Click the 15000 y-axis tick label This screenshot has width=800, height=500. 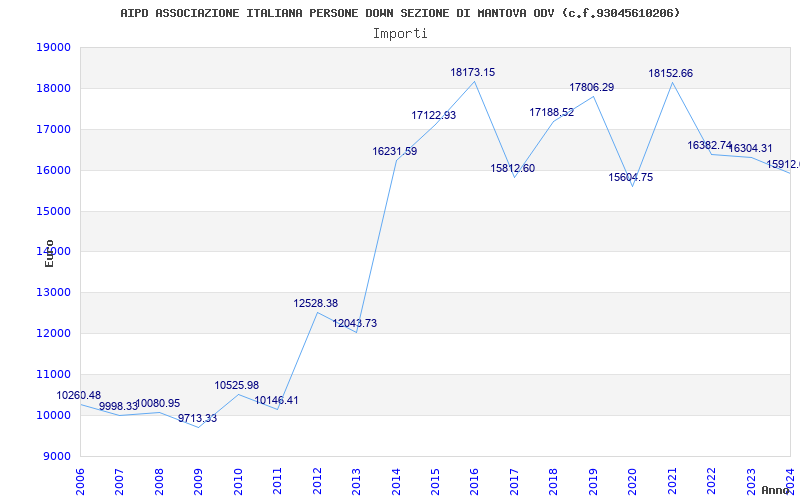click(x=53, y=211)
